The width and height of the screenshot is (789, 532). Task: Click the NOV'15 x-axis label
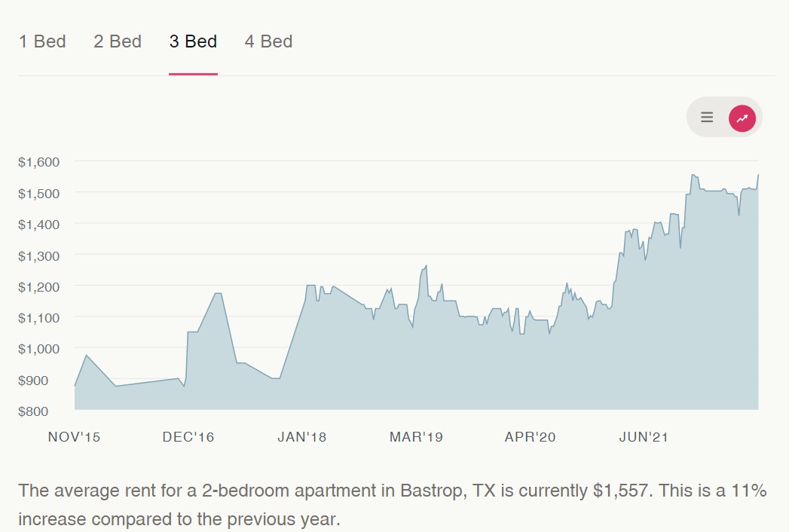74,437
